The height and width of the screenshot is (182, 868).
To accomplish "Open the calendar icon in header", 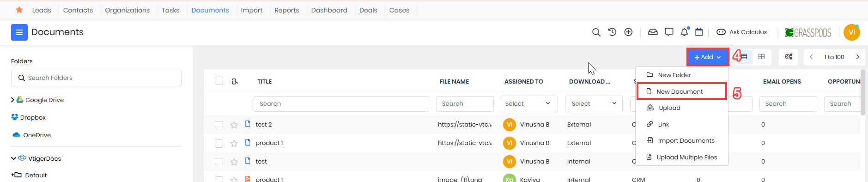I will [x=699, y=32].
